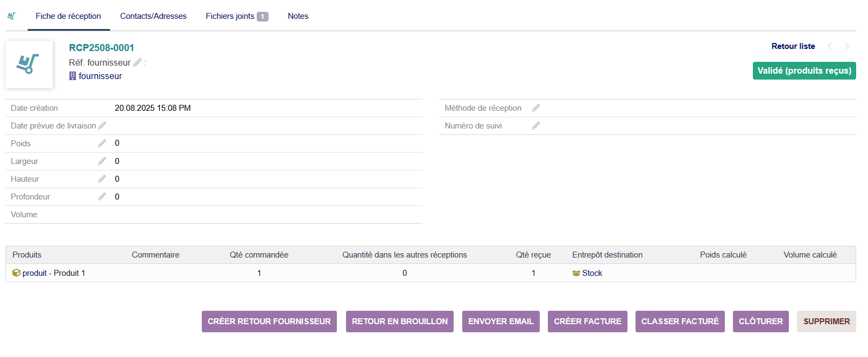This screenshot has height=357, width=868.
Task: Switch to Contacts/Adresses tab
Action: (x=153, y=16)
